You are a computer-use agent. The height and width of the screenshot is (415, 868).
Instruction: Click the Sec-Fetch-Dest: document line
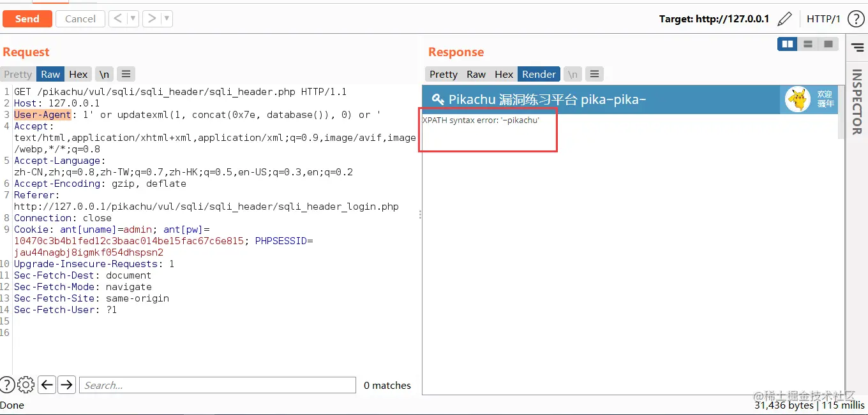(x=82, y=275)
